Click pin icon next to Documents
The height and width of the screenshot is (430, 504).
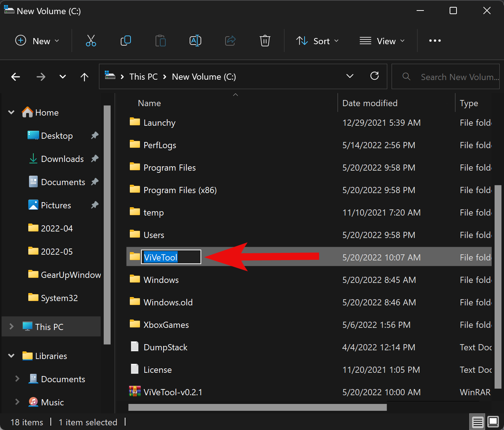tap(95, 182)
